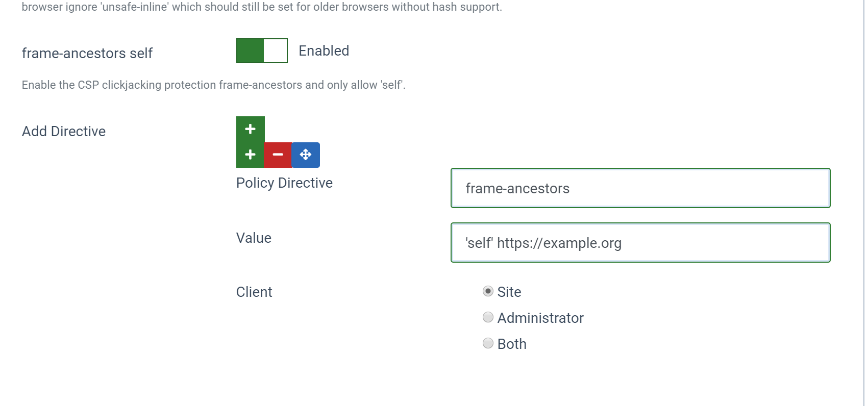The width and height of the screenshot is (868, 406).
Task: Click the 'frame-ancestors self' label
Action: coord(87,53)
